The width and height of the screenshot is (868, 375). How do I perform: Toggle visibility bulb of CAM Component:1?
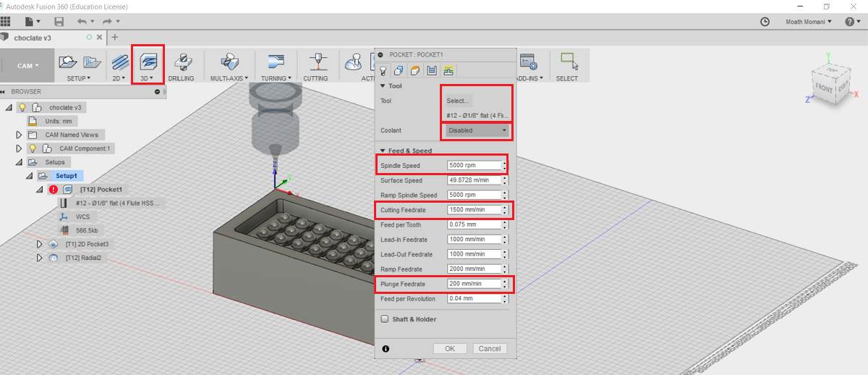point(32,148)
